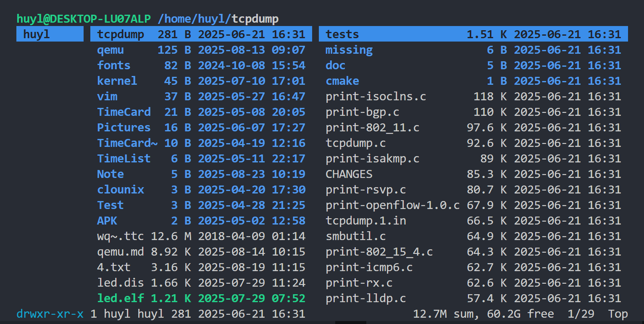This screenshot has width=644, height=324.
Task: Open the TimeList directory
Action: [x=201, y=159]
